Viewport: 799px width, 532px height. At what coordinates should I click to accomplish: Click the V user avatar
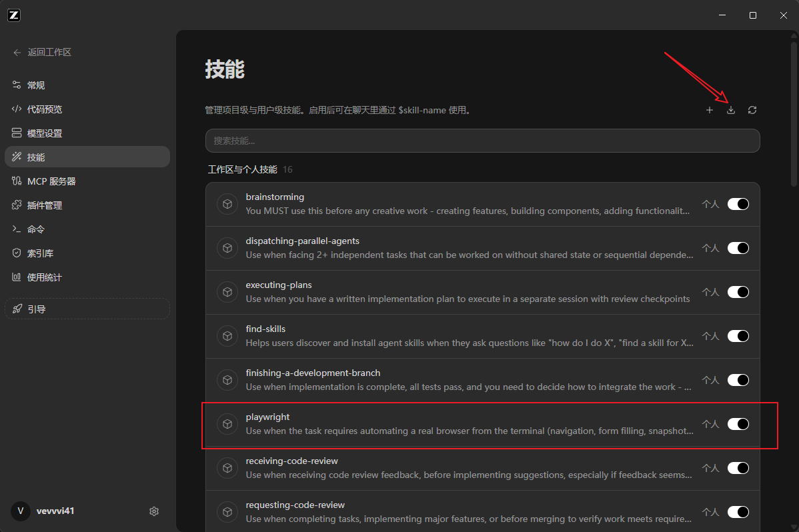pyautogui.click(x=21, y=511)
